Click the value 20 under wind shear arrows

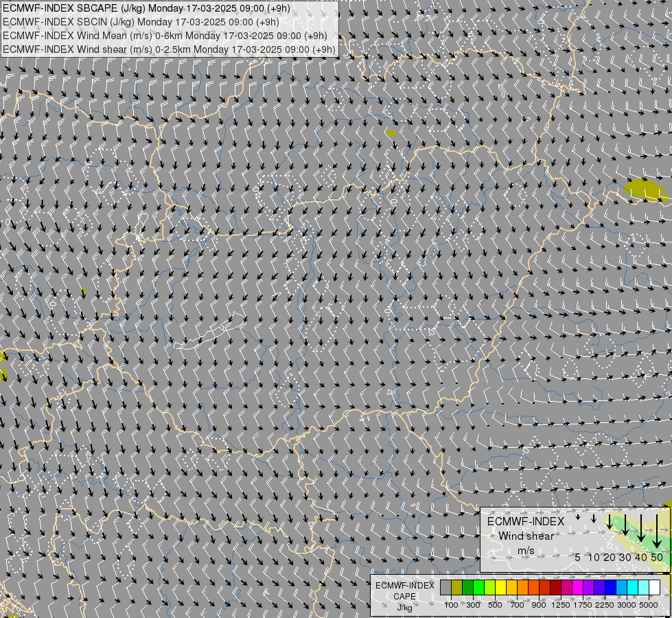tap(610, 558)
